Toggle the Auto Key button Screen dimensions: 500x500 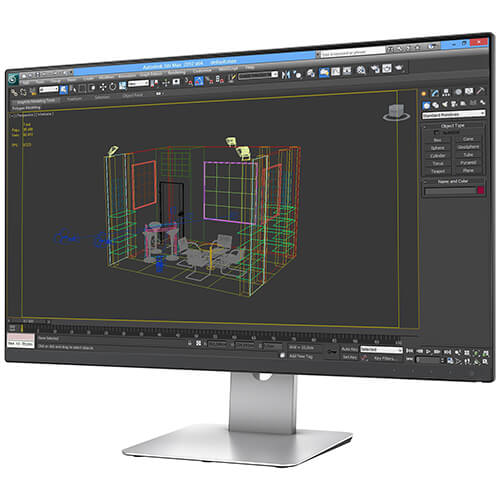(349, 349)
